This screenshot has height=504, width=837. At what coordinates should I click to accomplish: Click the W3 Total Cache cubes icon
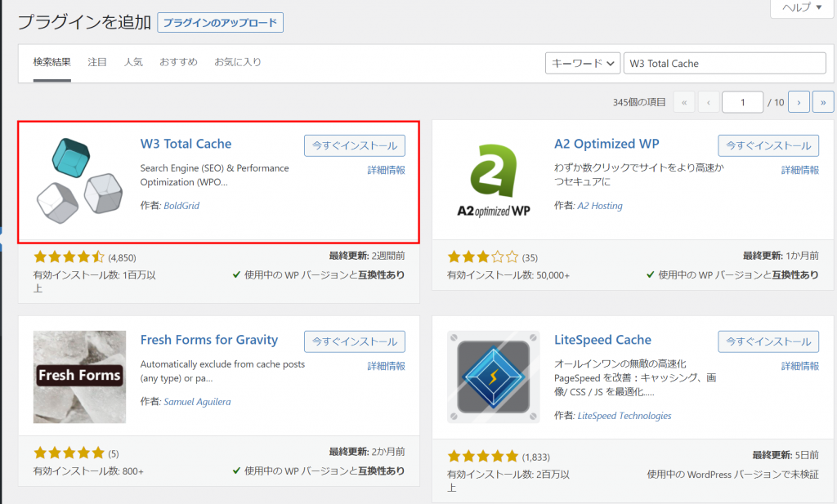click(79, 181)
